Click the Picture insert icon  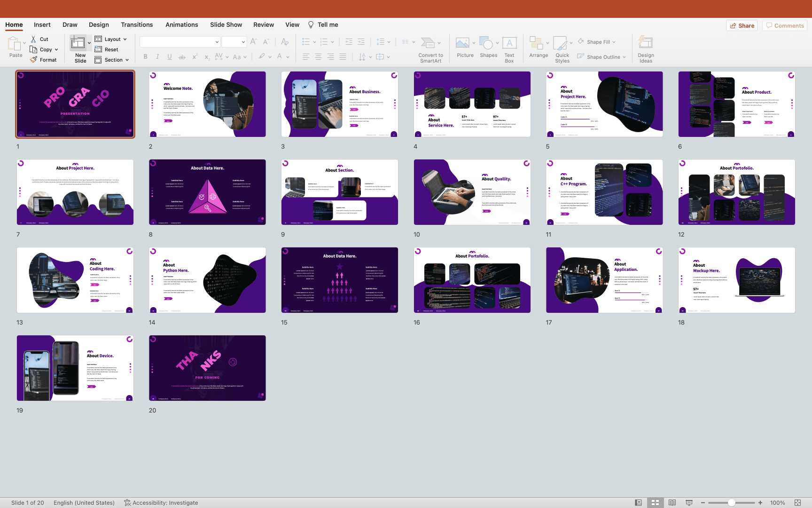pos(462,43)
